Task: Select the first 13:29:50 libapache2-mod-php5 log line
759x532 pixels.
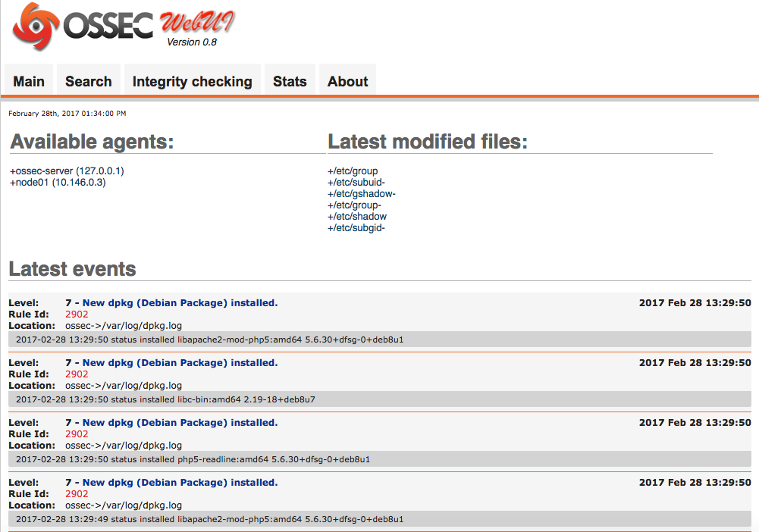Action: 379,340
